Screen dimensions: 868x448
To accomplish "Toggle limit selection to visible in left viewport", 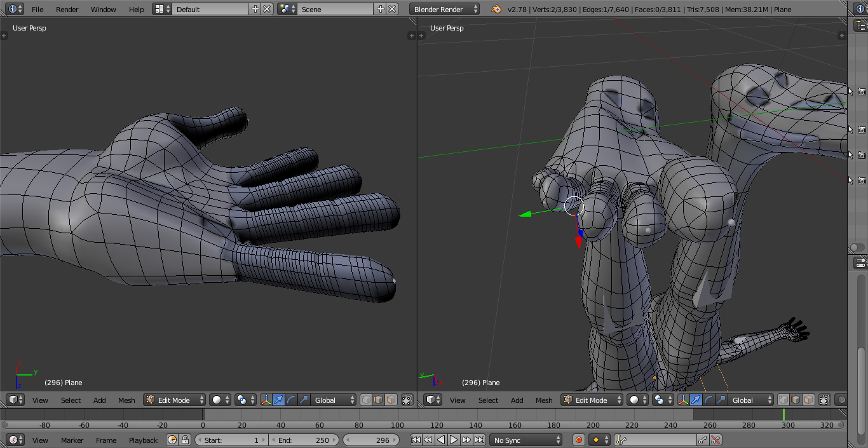I will (x=407, y=400).
